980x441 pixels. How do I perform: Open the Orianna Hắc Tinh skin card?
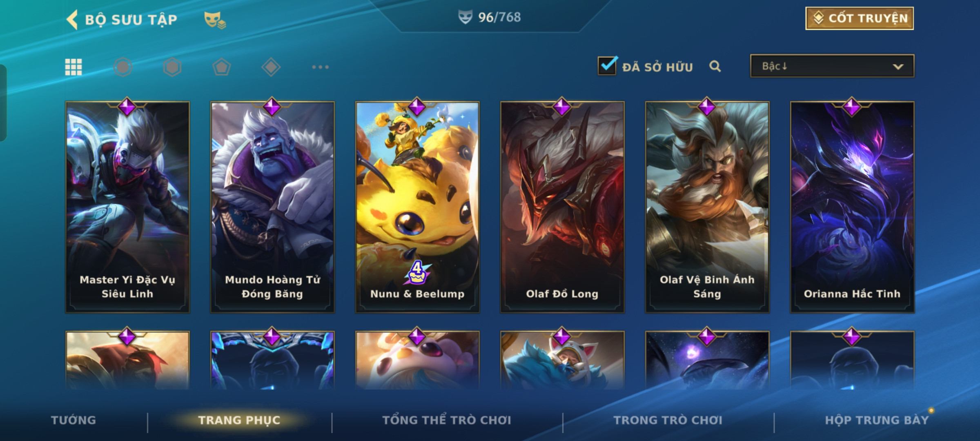852,207
